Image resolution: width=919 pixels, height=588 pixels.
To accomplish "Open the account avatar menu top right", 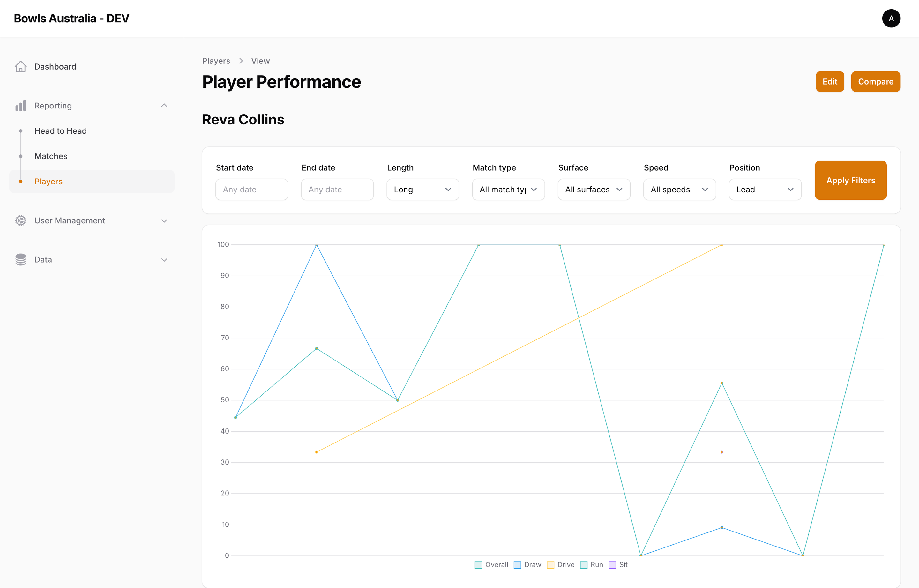I will (891, 18).
